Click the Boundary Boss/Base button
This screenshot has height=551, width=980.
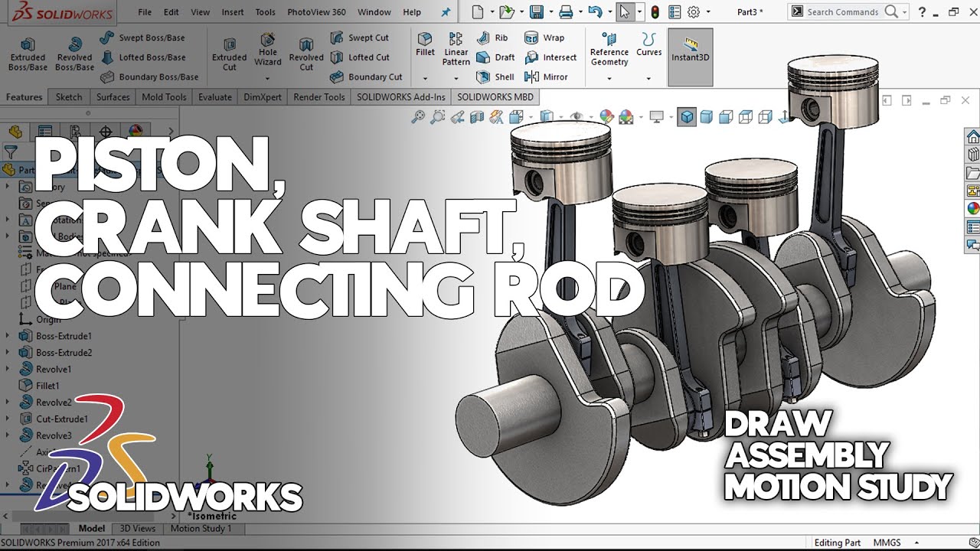149,77
